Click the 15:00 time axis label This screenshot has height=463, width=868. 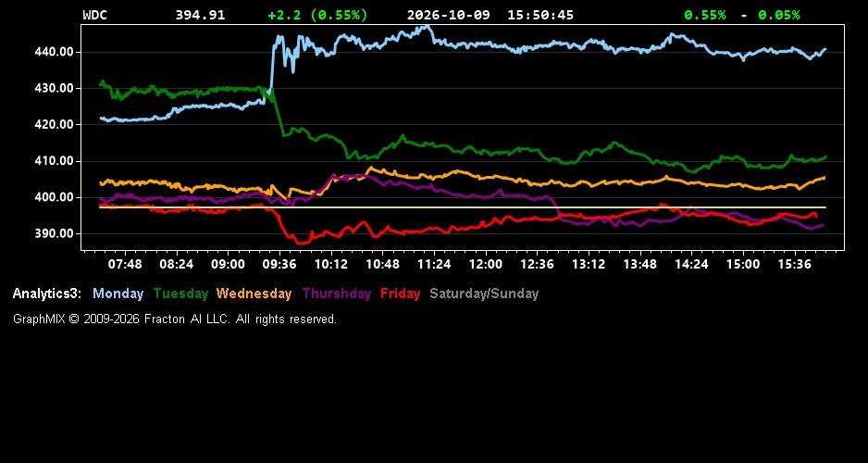[x=743, y=264]
